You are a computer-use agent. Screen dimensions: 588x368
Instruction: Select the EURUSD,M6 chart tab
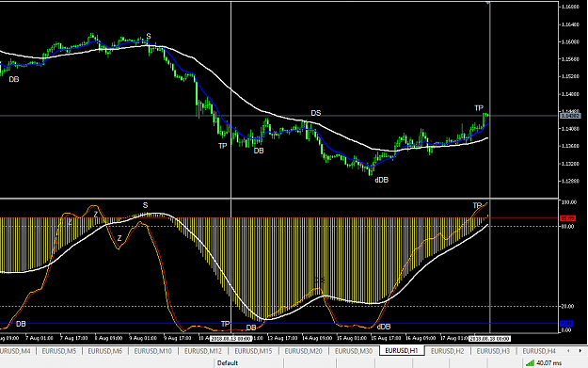(x=105, y=351)
